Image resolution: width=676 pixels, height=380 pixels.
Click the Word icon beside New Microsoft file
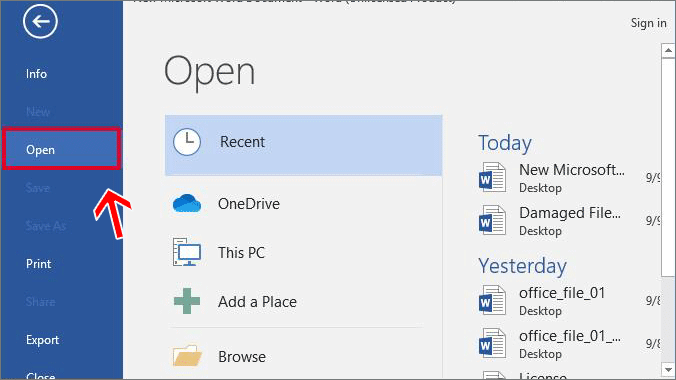click(x=492, y=178)
